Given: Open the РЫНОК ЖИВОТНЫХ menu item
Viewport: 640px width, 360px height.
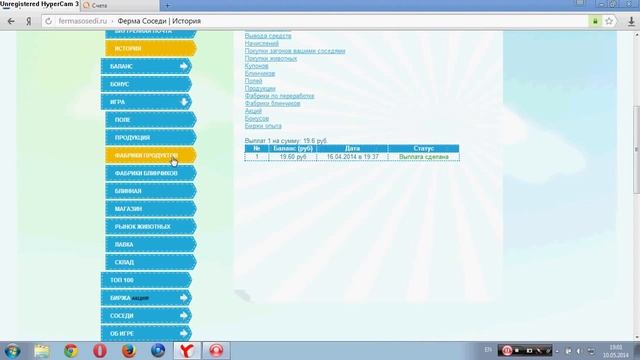Looking at the screenshot, I should click(x=151, y=227).
